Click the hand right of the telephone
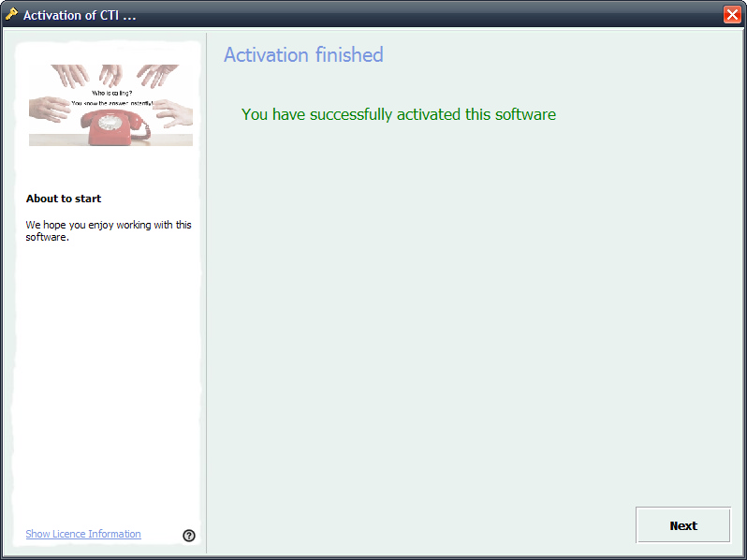 click(174, 113)
